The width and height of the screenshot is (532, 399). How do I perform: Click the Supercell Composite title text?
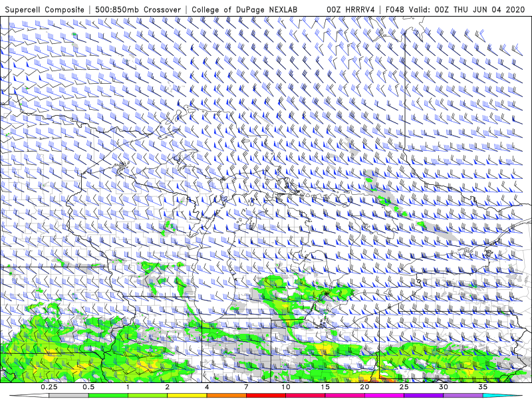[x=45, y=9]
